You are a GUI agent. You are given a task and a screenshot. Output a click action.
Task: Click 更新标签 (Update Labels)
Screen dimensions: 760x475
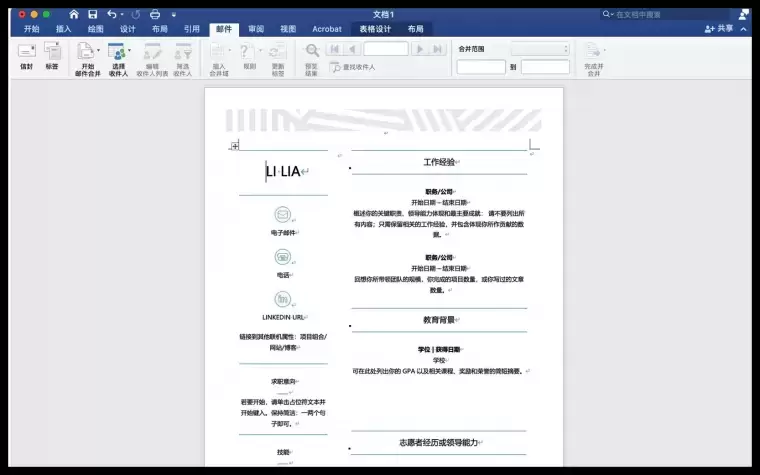278,59
